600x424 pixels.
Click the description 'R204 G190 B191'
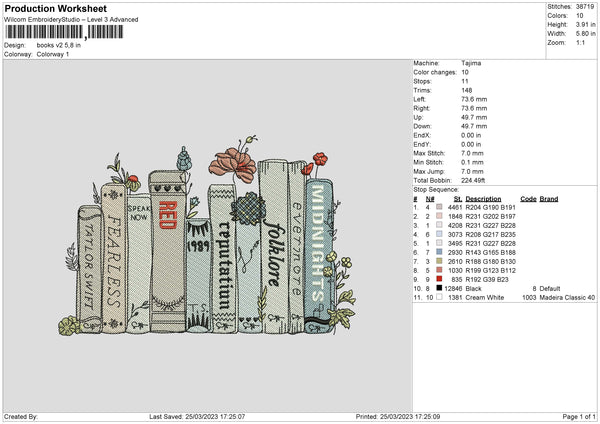coord(491,207)
